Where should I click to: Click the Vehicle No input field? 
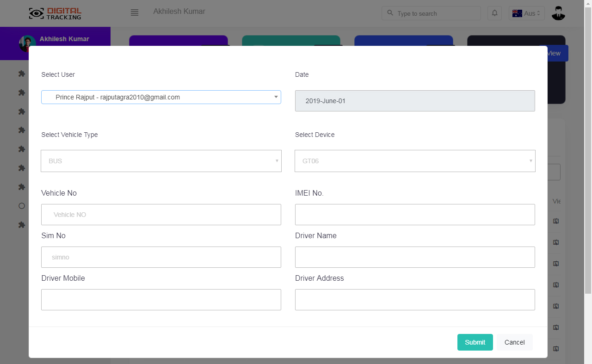point(161,215)
